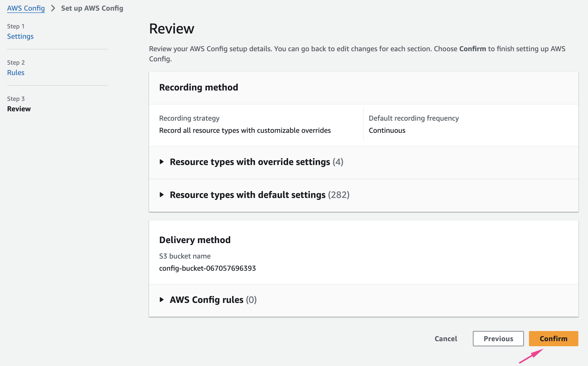This screenshot has width=588, height=366.
Task: Go to Step 2 Rules
Action: [x=16, y=73]
